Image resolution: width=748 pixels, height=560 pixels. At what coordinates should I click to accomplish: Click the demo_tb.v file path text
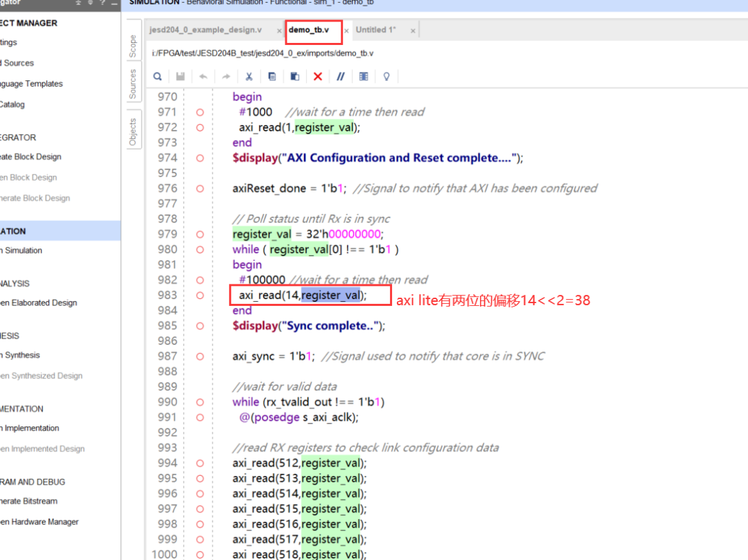[263, 53]
